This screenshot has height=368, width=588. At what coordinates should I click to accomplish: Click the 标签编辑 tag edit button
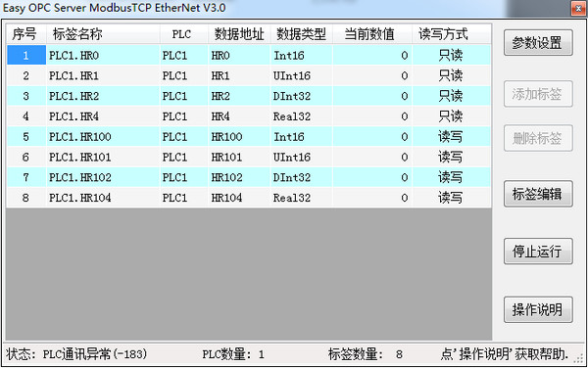(x=538, y=194)
